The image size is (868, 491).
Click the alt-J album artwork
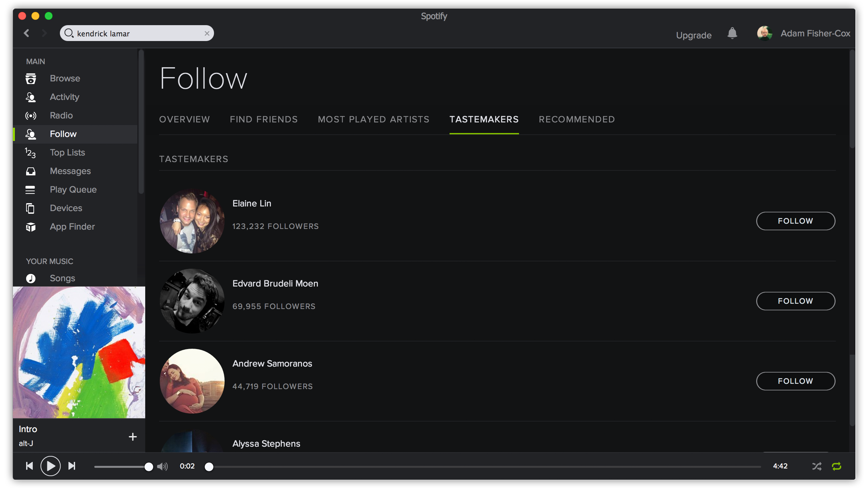pos(79,352)
